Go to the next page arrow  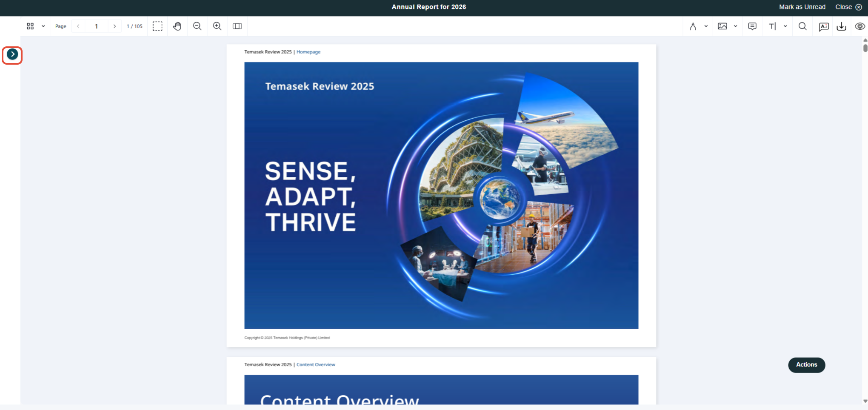(114, 26)
